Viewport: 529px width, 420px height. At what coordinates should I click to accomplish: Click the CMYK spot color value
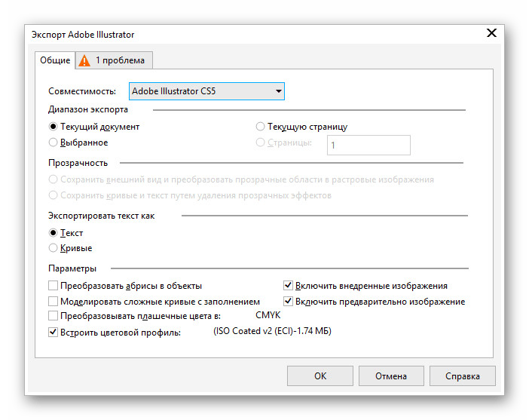[268, 315]
